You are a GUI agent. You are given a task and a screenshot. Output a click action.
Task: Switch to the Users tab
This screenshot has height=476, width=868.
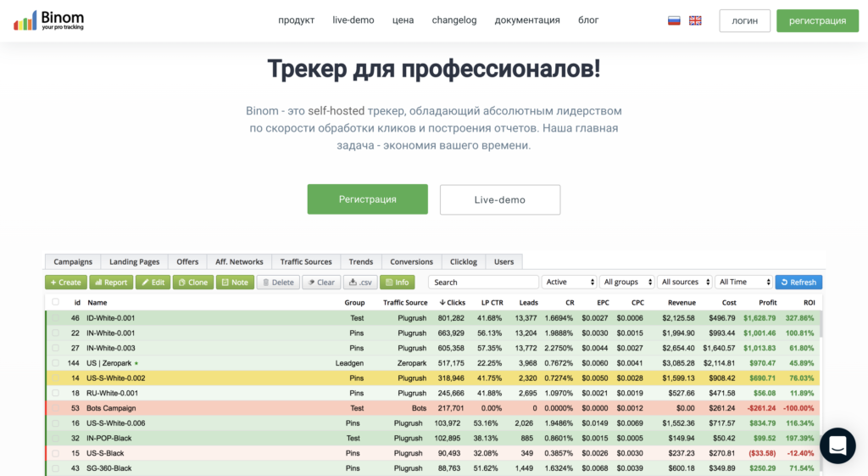504,261
